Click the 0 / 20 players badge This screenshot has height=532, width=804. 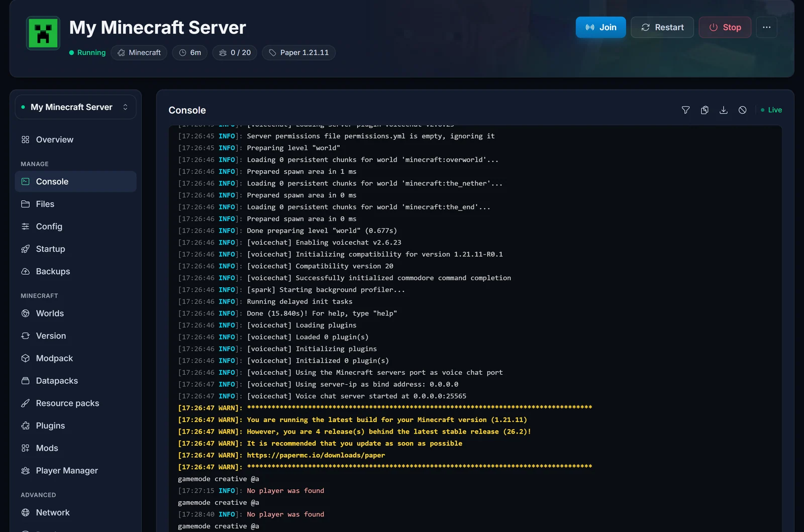(x=235, y=53)
